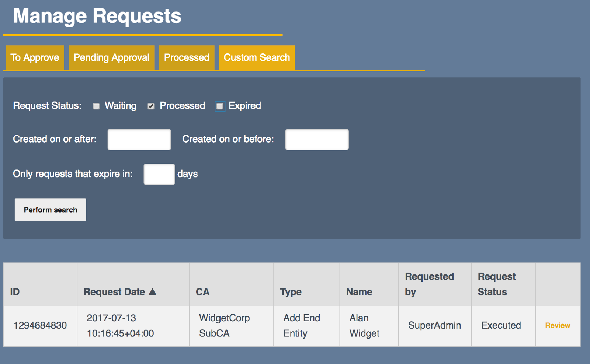
Task: Uncheck the Processed request status checkbox
Action: point(151,106)
